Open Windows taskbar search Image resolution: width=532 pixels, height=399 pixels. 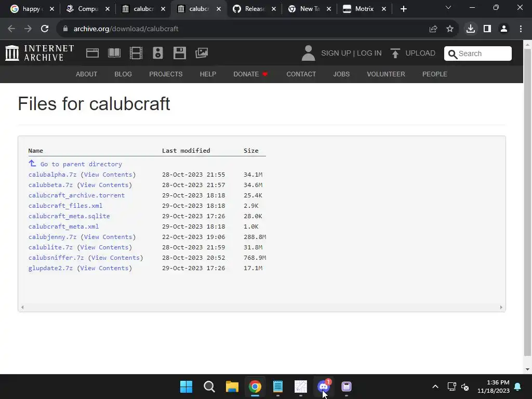(209, 387)
